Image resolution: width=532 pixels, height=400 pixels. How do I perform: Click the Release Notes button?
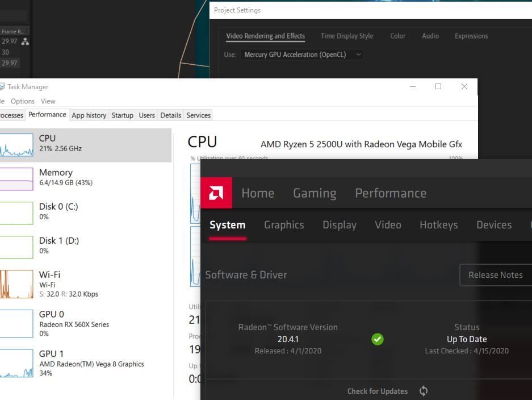tap(496, 274)
